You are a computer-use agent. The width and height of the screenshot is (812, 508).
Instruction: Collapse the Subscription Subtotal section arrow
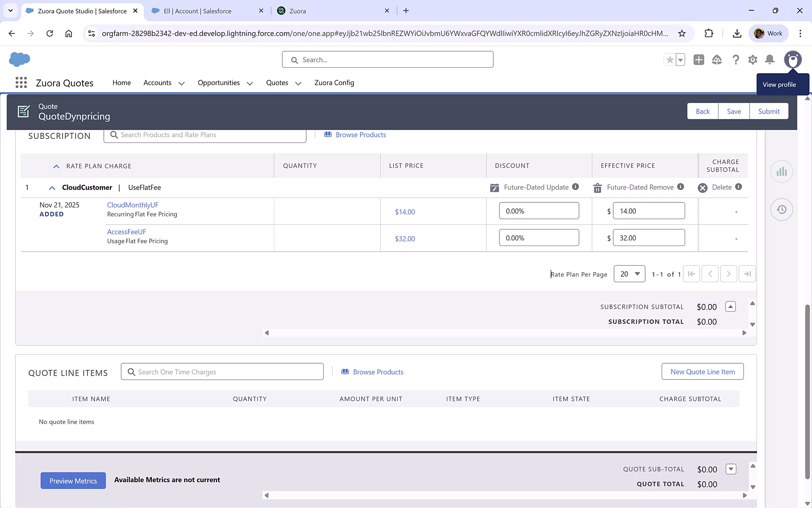(x=730, y=306)
